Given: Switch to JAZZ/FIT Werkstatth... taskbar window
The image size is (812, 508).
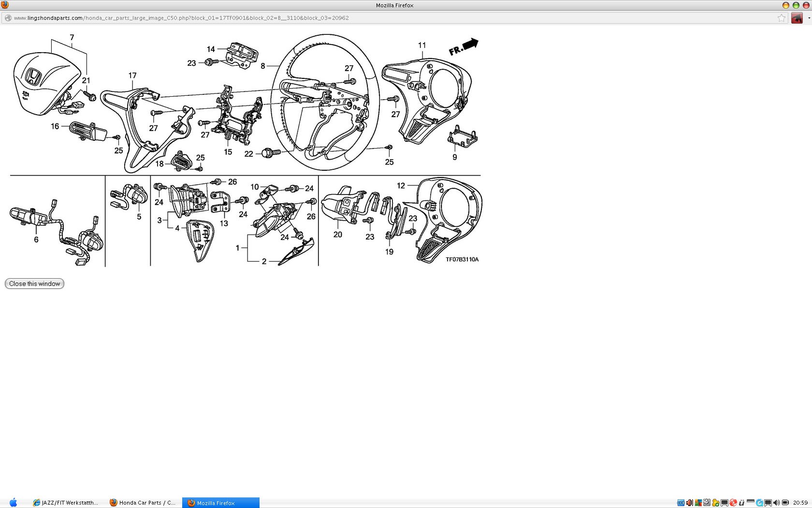Looking at the screenshot, I should click(66, 503).
